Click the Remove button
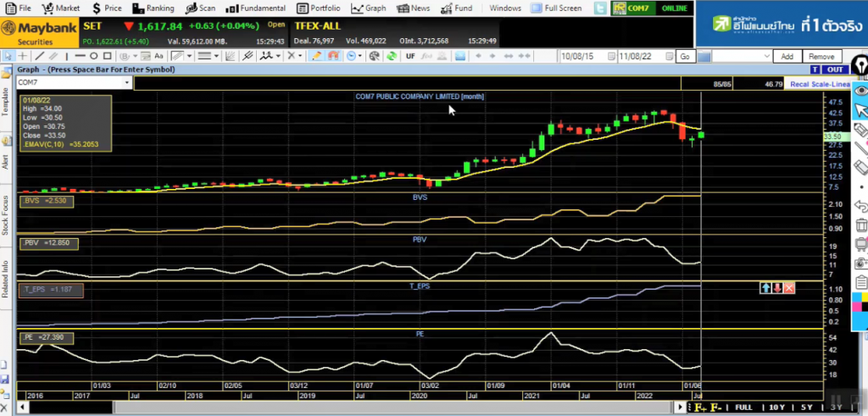The height and width of the screenshot is (416, 868). [x=821, y=57]
